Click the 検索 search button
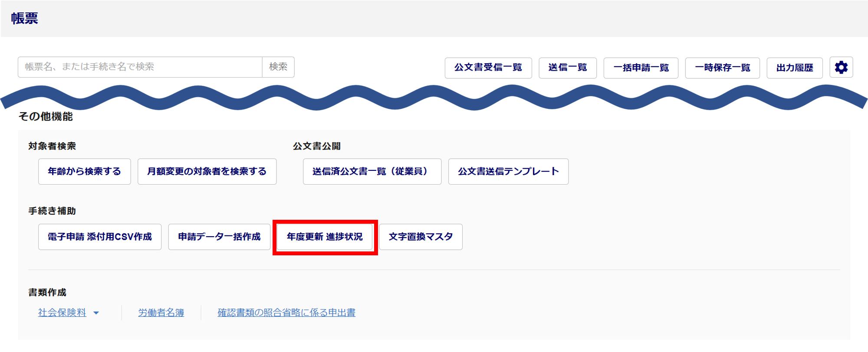868x352 pixels. point(278,67)
